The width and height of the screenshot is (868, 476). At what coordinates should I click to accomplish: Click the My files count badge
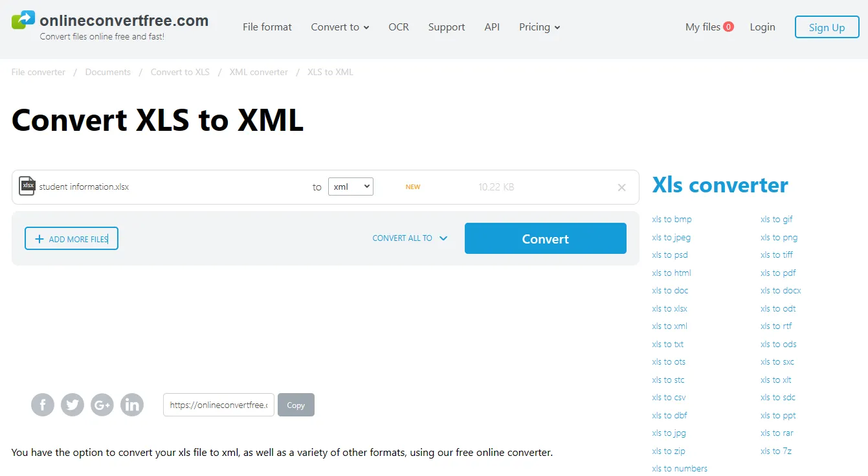pos(729,27)
